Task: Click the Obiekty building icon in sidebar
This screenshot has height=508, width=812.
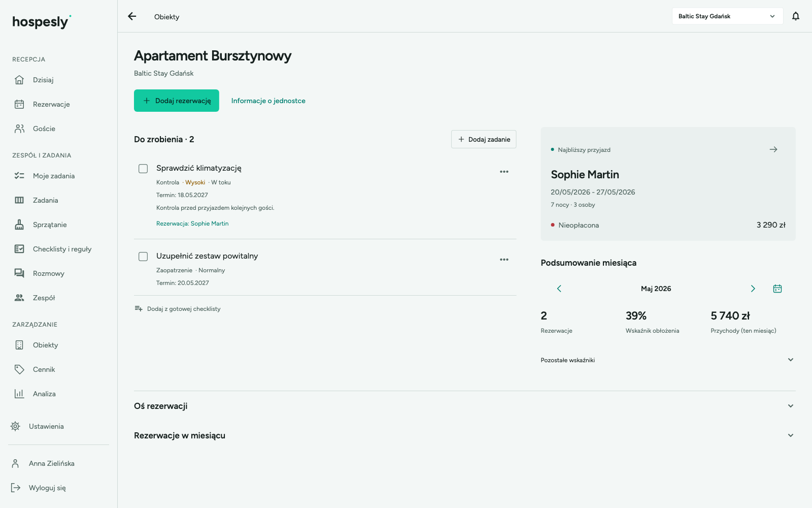Action: tap(19, 345)
